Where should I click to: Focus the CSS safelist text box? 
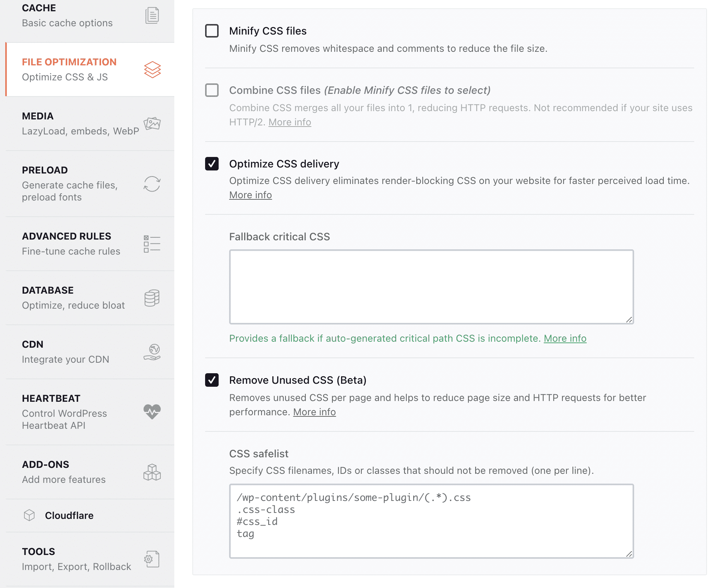pyautogui.click(x=431, y=521)
